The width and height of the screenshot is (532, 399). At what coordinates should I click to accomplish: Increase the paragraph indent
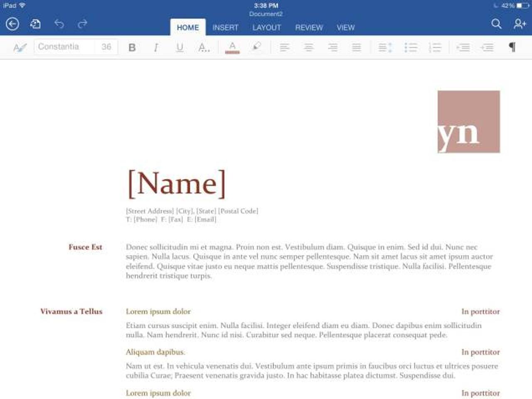(x=487, y=47)
